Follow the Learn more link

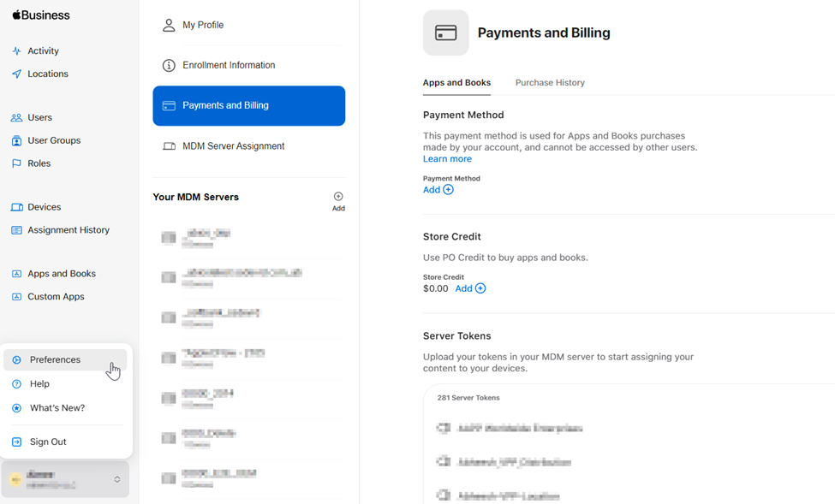tap(447, 159)
